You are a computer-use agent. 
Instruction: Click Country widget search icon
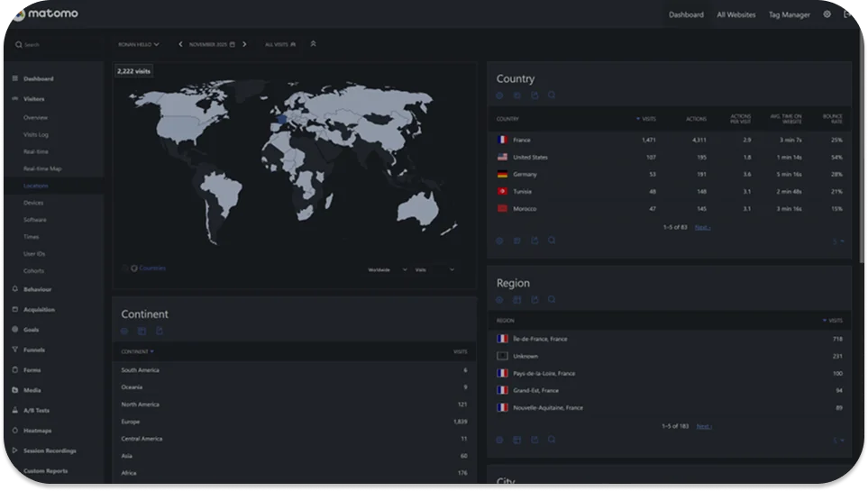tap(552, 95)
